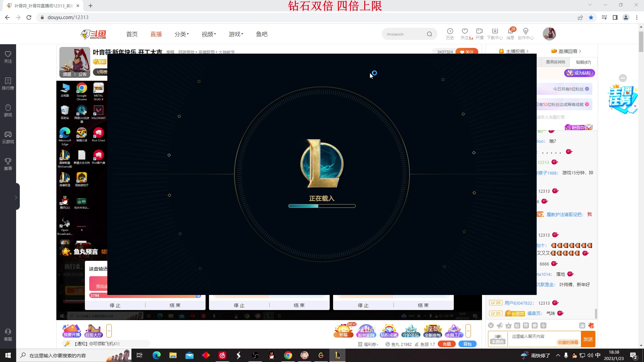Click the 开播 start-streaming camera icon

pos(479,34)
